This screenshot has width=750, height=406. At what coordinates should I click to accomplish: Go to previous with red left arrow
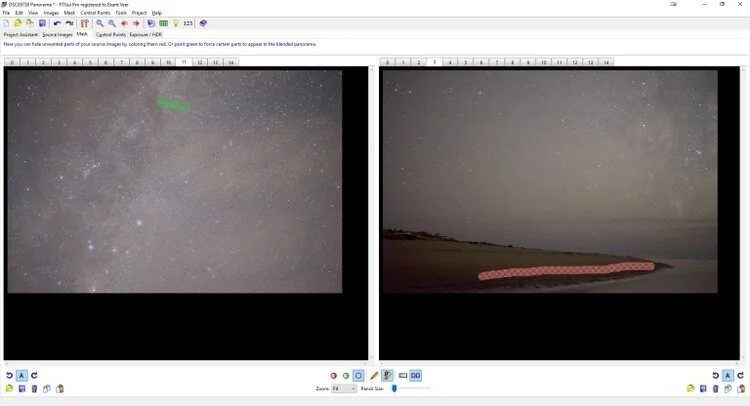click(x=124, y=23)
